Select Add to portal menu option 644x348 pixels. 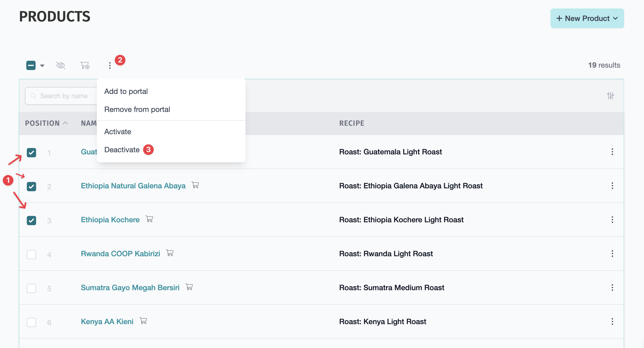click(126, 92)
